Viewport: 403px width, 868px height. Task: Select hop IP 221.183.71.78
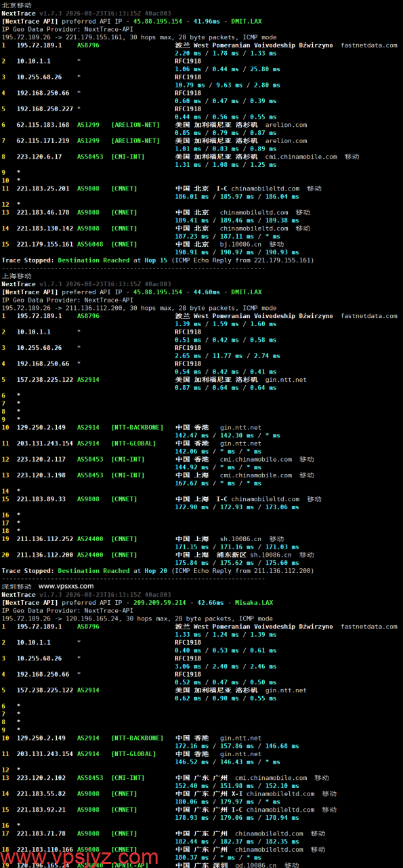pyautogui.click(x=41, y=833)
